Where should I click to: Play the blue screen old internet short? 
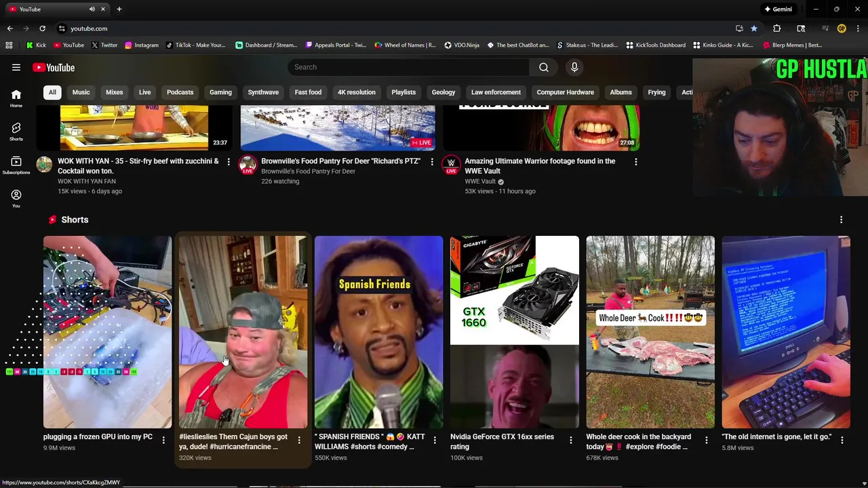[x=786, y=332]
